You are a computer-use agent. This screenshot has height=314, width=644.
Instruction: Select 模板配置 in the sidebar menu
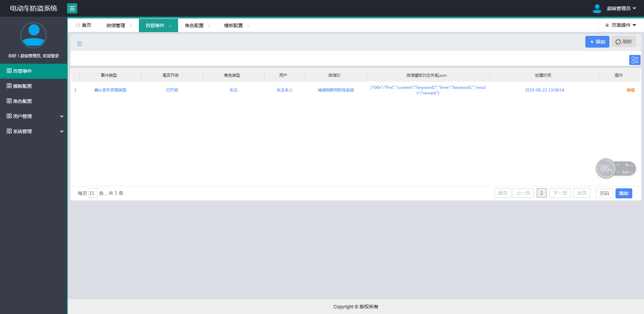(34, 86)
